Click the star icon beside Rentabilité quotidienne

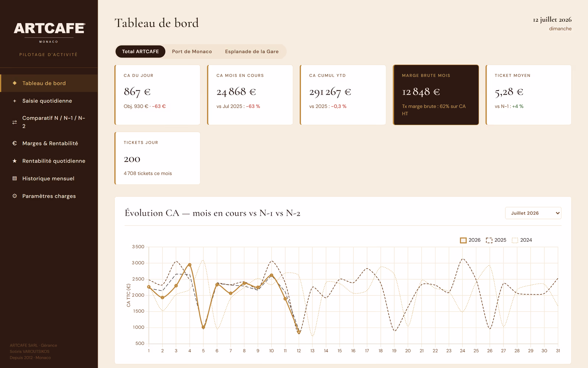[15, 161]
